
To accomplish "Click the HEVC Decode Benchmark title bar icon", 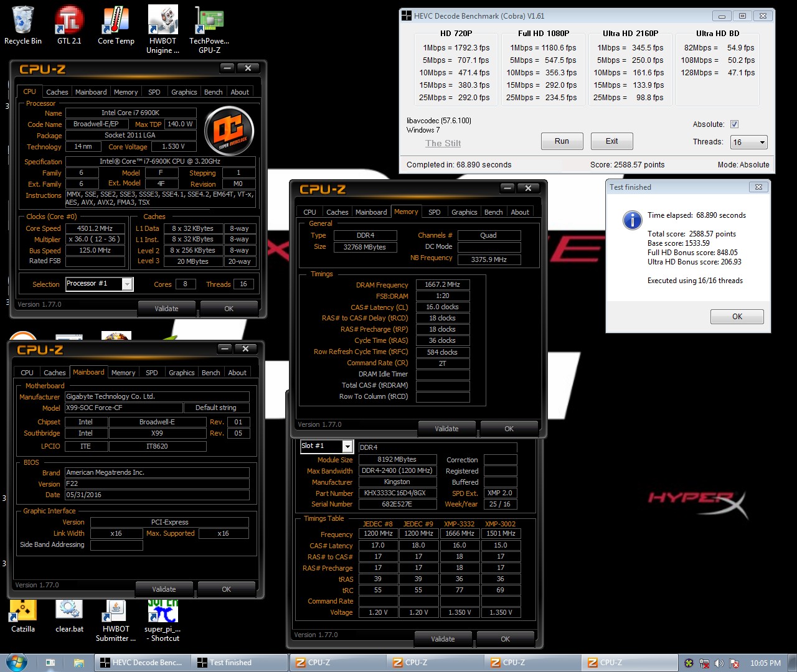I will coord(406,16).
